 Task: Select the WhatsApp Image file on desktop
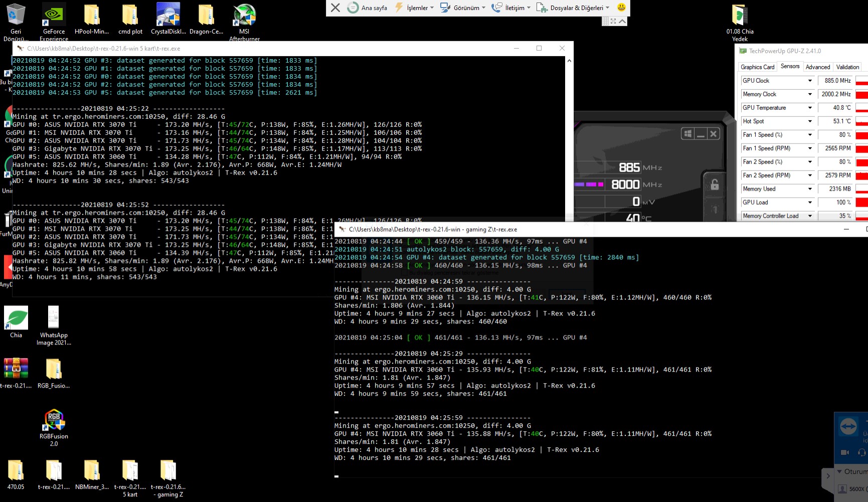pos(54,325)
